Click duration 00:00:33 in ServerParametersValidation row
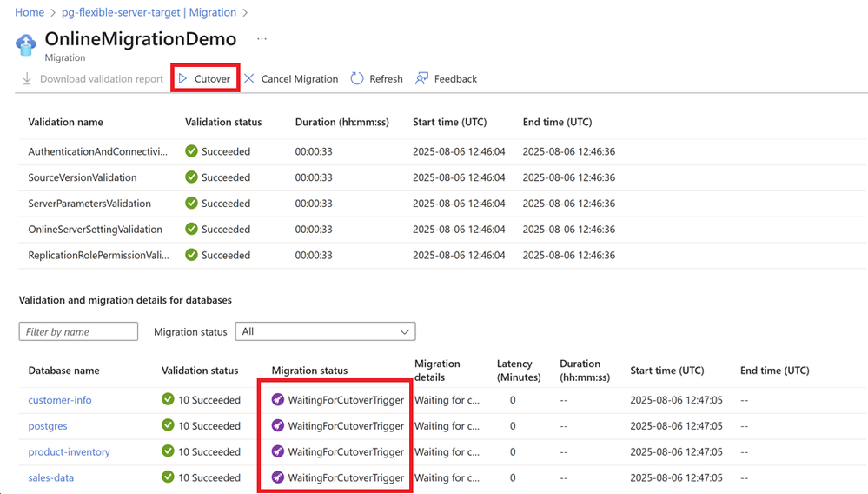This screenshot has height=494, width=868. [x=314, y=204]
